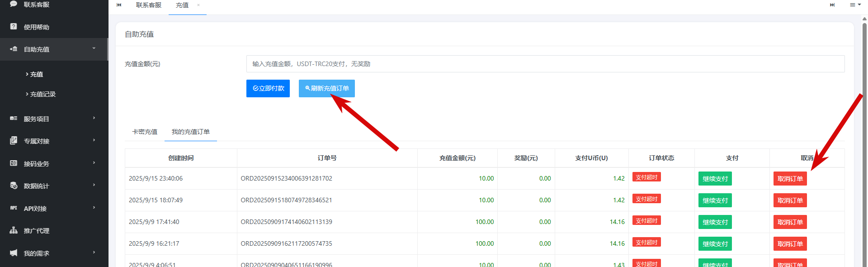Close the 充值 tab

pos(198,5)
